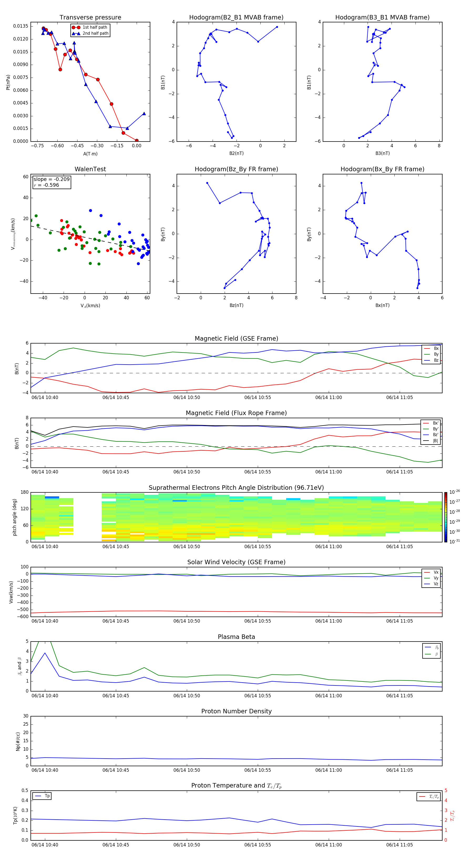Viewport: 473px width, 868px height.
Task: Click the 'Suprathermal Electrons Pitch Angle Distribution' title
Action: [236, 488]
